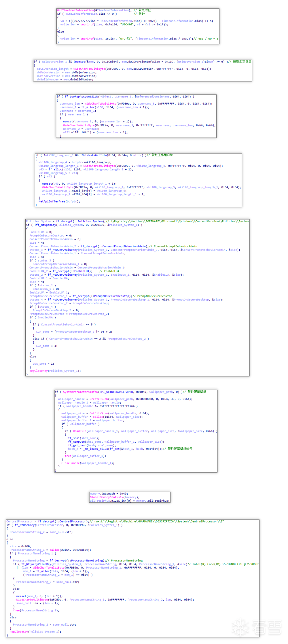Click the line "username_2 = username;"
Image resolution: width=288 pixels, height=644 pixels.
pyautogui.click(x=81, y=129)
